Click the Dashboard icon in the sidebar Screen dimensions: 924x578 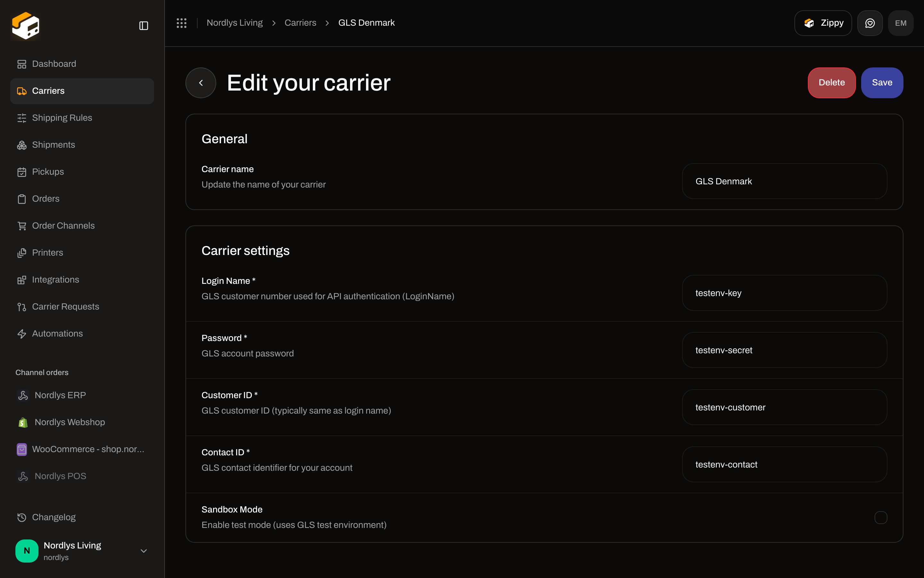(x=22, y=64)
